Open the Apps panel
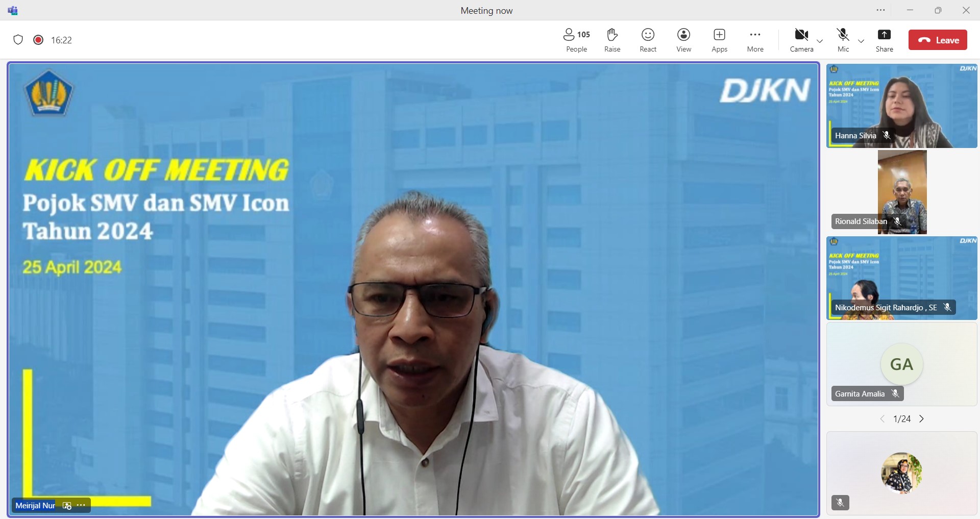The height and width of the screenshot is (519, 980). point(719,40)
